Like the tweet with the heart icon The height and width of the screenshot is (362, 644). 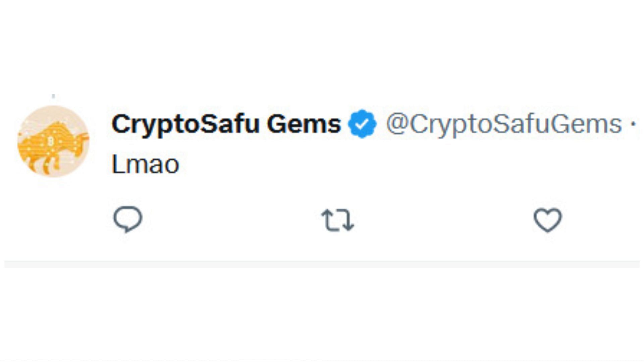tap(547, 220)
